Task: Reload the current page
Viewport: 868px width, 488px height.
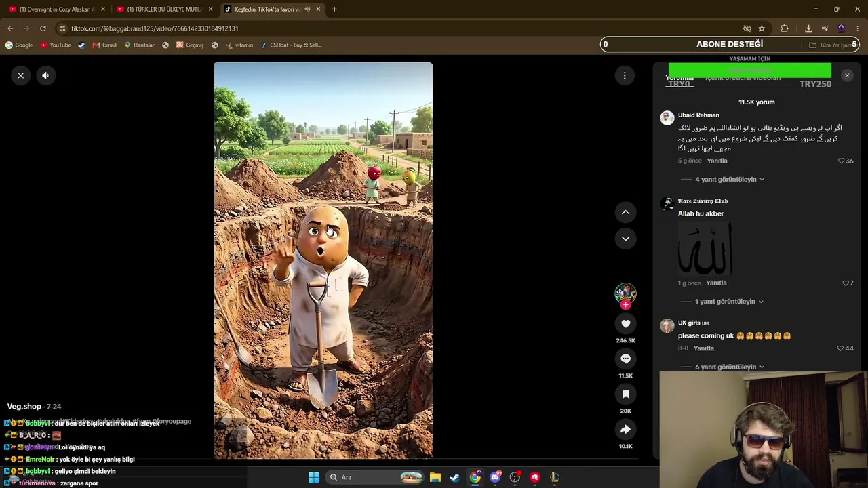Action: 43,28
